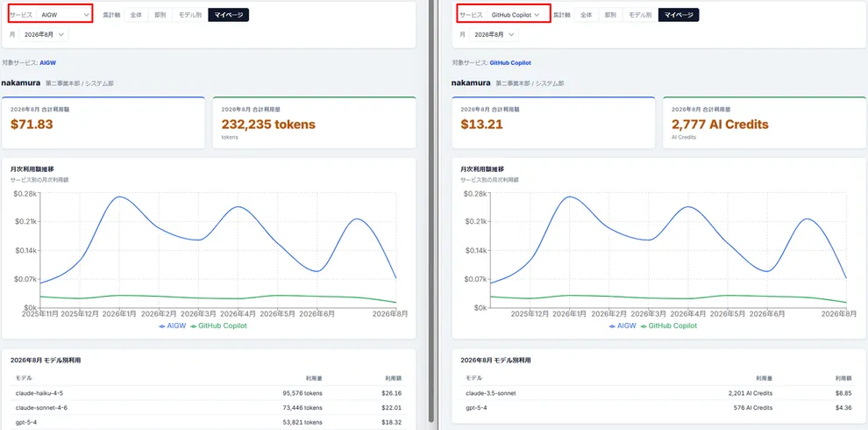Click the 576 AI Credits cell
Screen dimensions: 868x430
753,408
